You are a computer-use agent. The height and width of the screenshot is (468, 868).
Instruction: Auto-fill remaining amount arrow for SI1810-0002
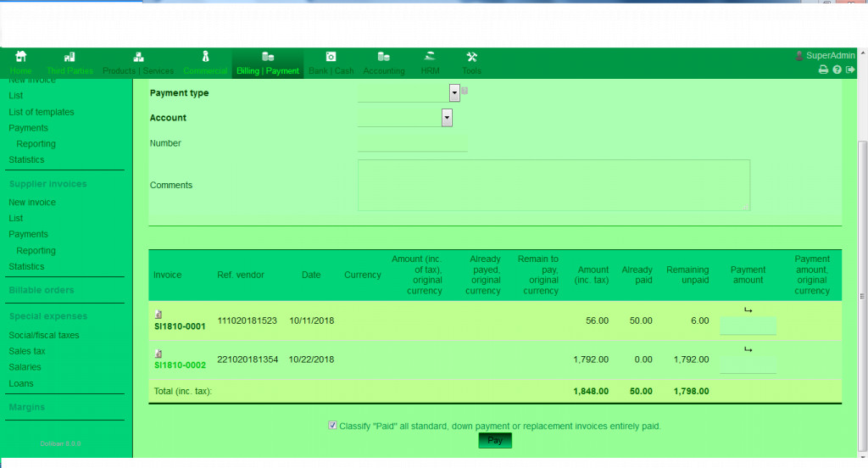(748, 348)
